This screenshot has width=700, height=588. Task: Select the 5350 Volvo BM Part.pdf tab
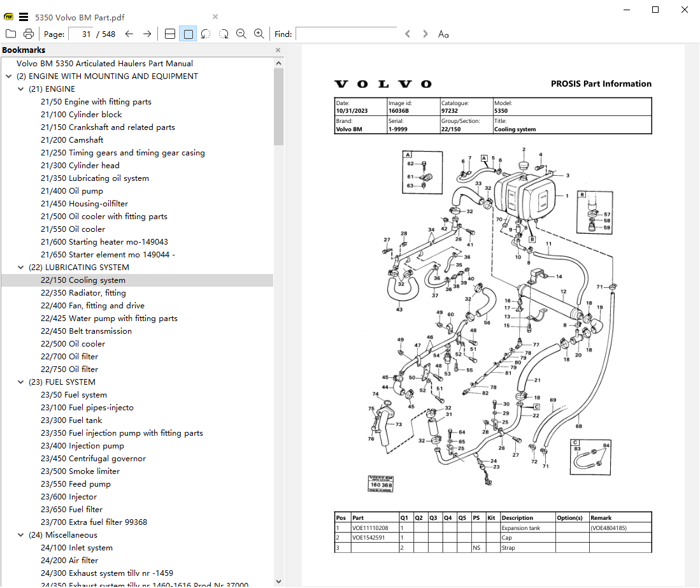click(80, 17)
